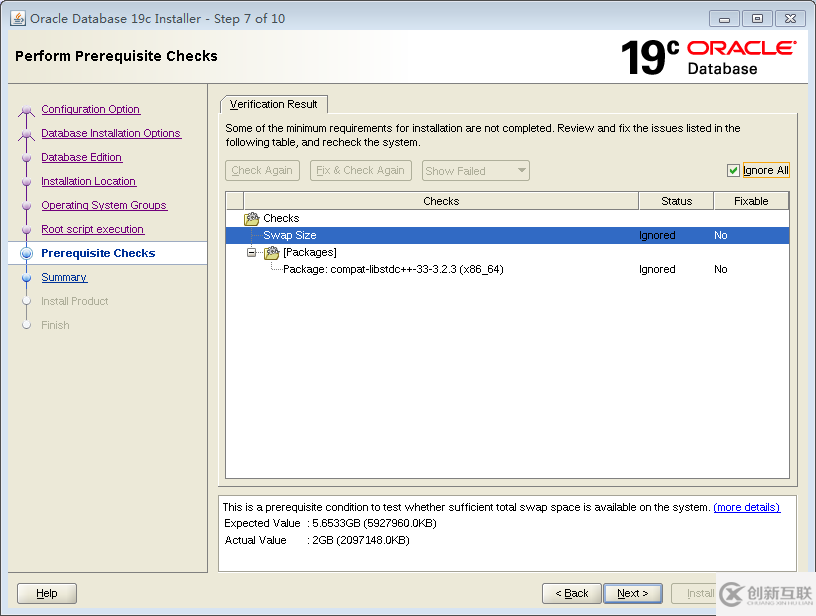
Task: Click Fixable No for compat-libstdc++ package
Action: [721, 269]
